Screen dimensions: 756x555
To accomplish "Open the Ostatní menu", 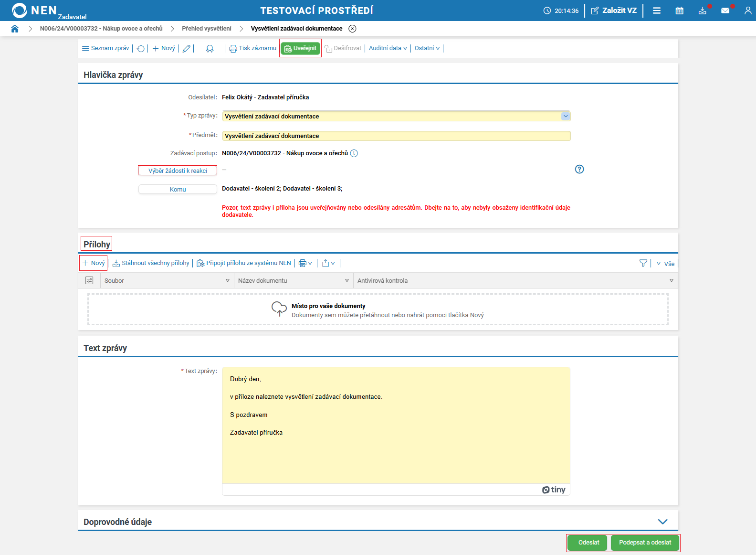I will click(427, 48).
